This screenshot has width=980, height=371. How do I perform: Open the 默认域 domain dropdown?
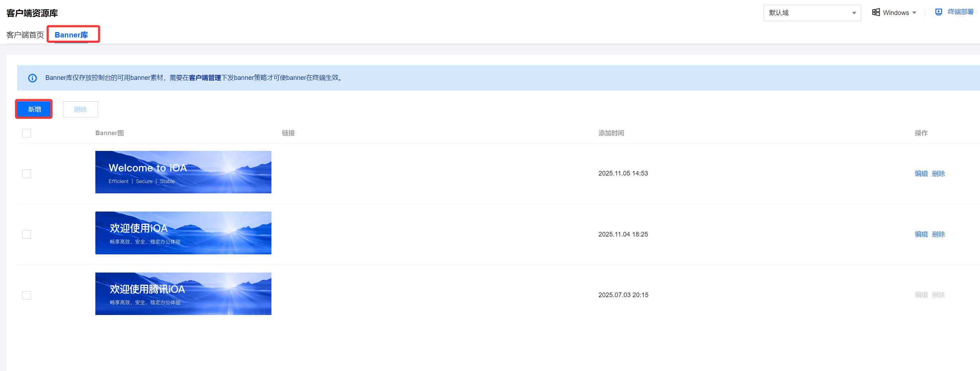click(812, 13)
